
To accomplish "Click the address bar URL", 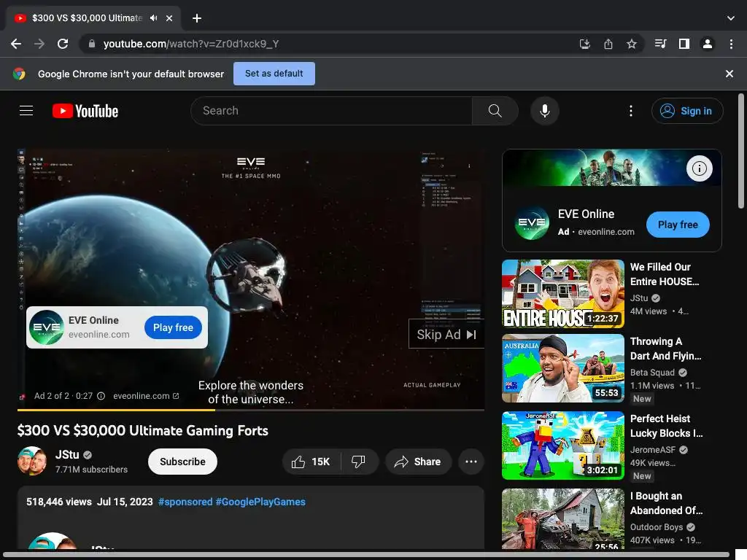I will 191,44.
